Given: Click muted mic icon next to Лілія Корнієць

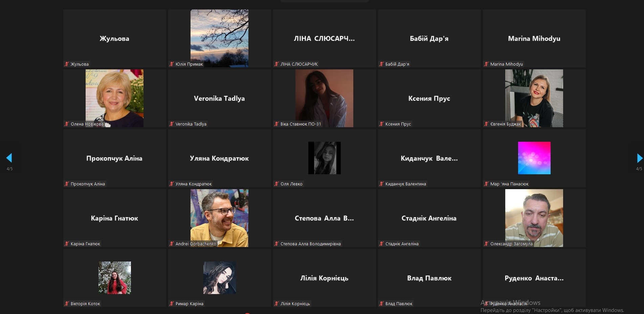Looking at the screenshot, I should click(x=276, y=304).
